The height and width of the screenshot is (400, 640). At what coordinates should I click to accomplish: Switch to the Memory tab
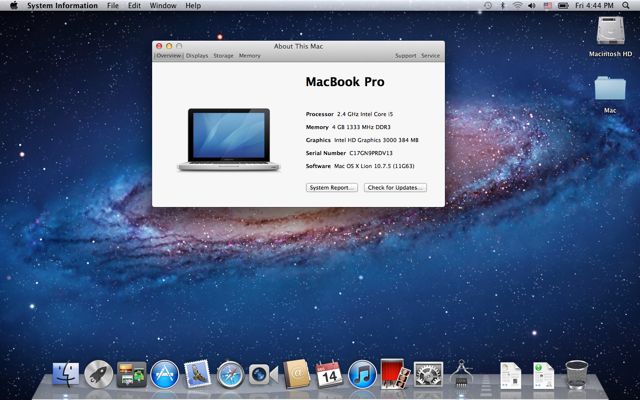tap(249, 56)
